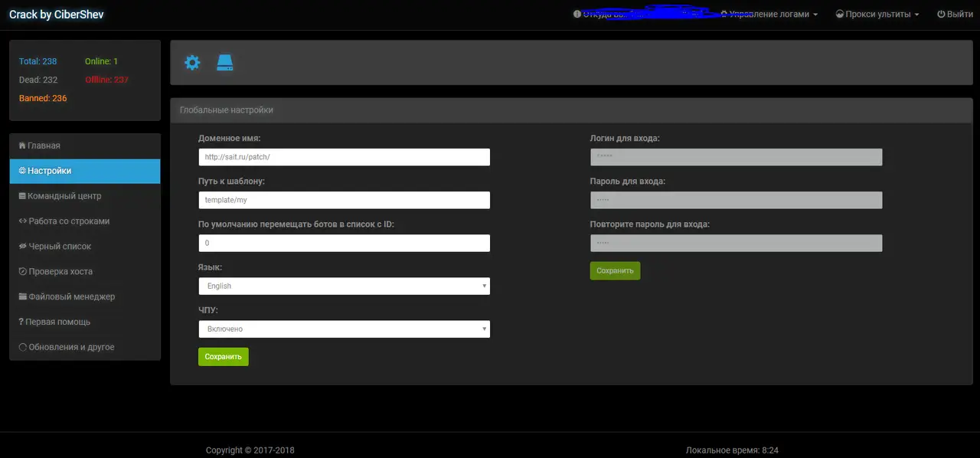980x458 pixels.
Task: Click the power icon next to Выйти
Action: tap(942, 14)
